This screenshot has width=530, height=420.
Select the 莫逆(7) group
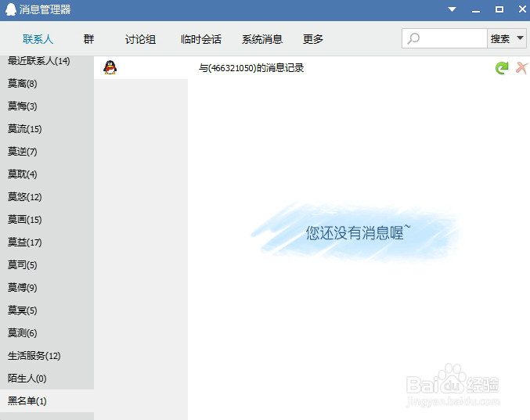click(x=47, y=151)
